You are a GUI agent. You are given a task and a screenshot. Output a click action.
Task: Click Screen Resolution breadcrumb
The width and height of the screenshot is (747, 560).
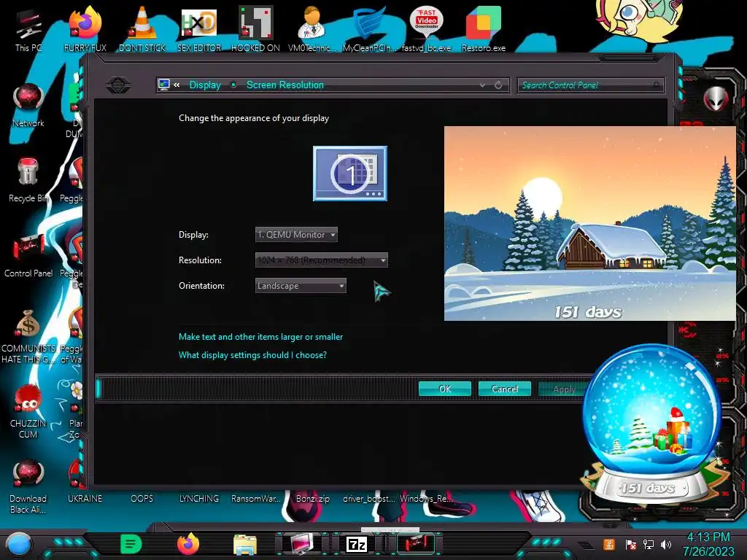click(285, 85)
